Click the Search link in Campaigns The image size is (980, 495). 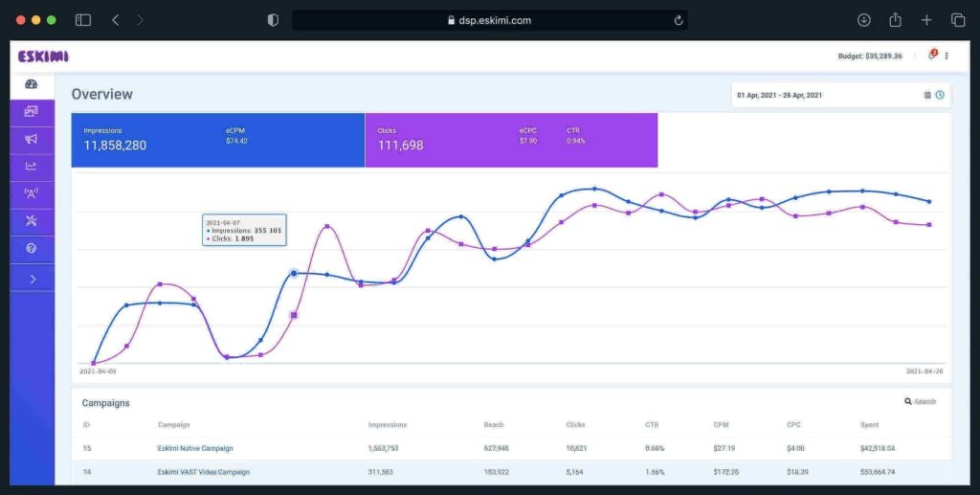925,402
